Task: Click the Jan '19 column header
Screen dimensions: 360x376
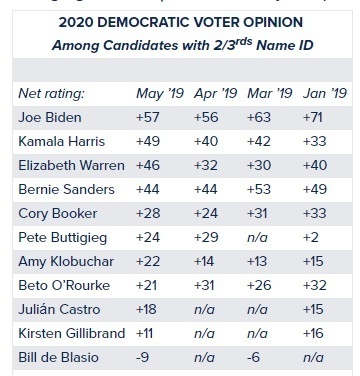Action: click(x=325, y=93)
